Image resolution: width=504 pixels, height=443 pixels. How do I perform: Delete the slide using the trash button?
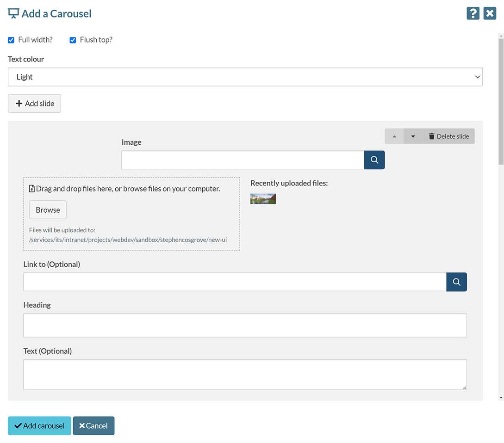pos(448,136)
